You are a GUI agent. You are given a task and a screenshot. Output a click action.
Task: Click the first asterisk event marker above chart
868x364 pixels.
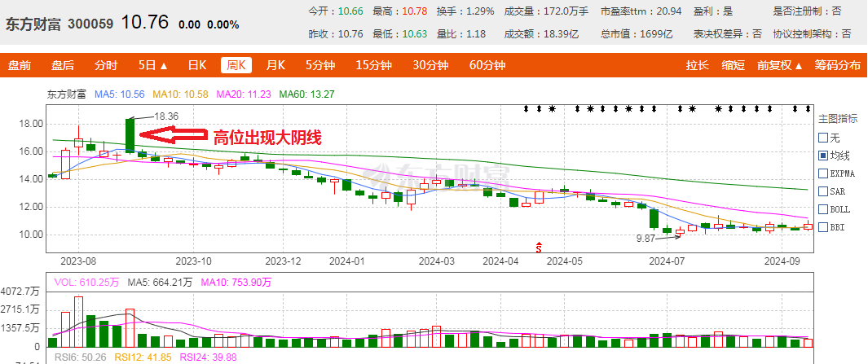[x=552, y=108]
